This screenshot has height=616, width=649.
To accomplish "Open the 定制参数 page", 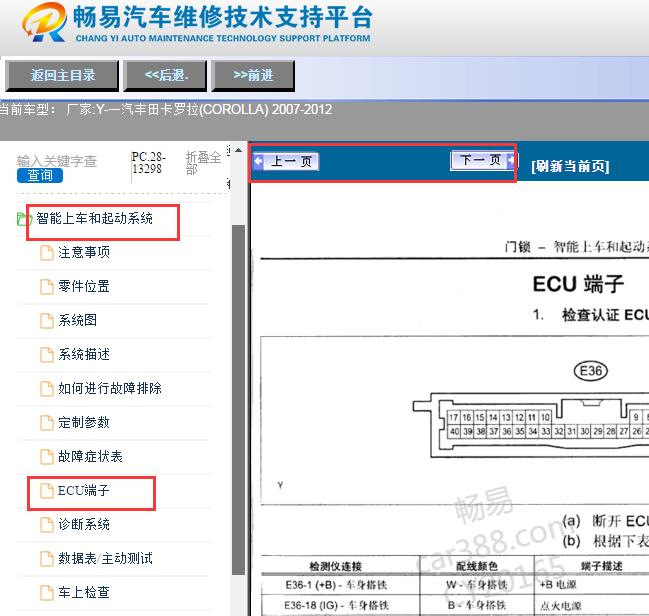I will pos(84,422).
